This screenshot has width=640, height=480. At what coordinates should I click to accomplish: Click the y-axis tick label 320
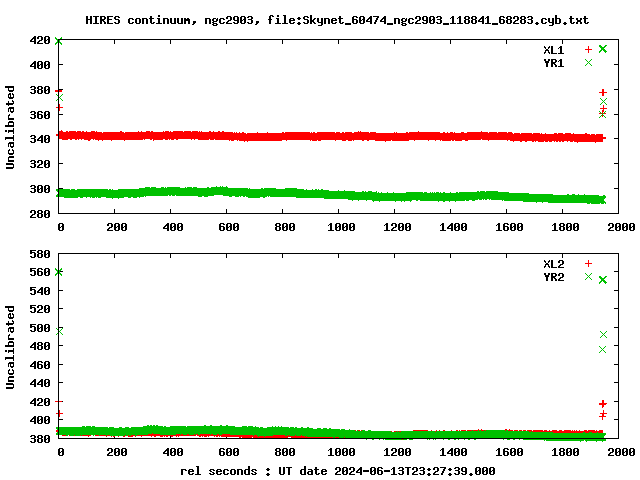40,164
